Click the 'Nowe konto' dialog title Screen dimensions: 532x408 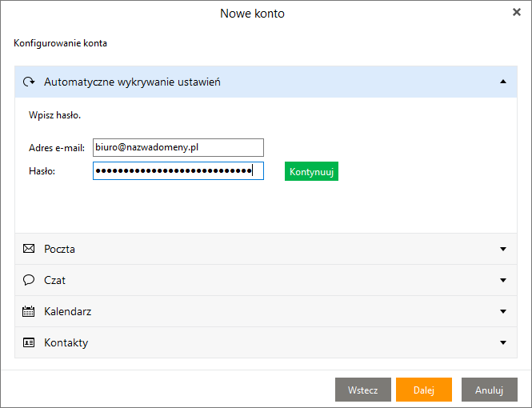pyautogui.click(x=252, y=14)
